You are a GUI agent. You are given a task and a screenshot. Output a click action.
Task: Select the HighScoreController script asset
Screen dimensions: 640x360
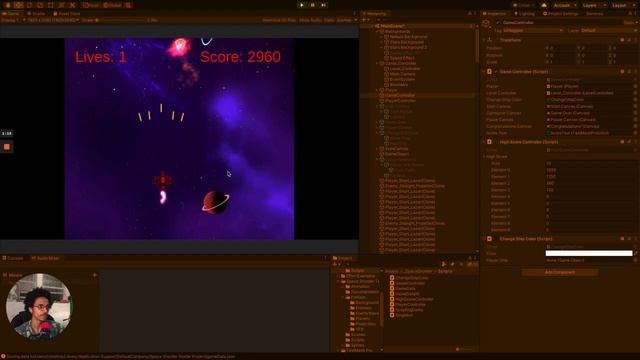click(411, 299)
